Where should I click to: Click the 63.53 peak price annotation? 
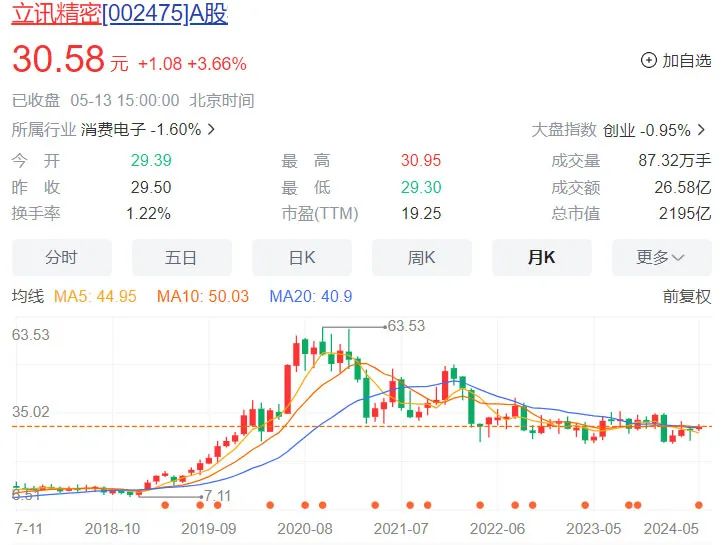[406, 326]
